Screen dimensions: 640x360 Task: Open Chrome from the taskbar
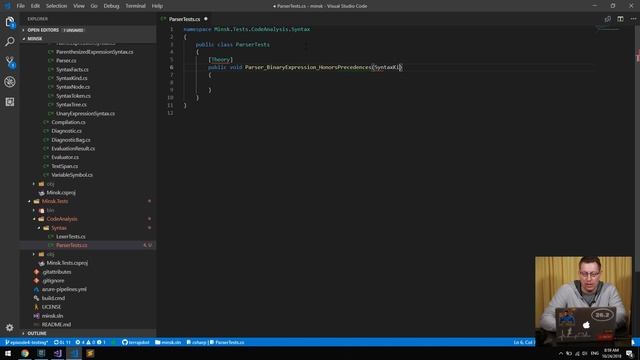click(x=25, y=353)
